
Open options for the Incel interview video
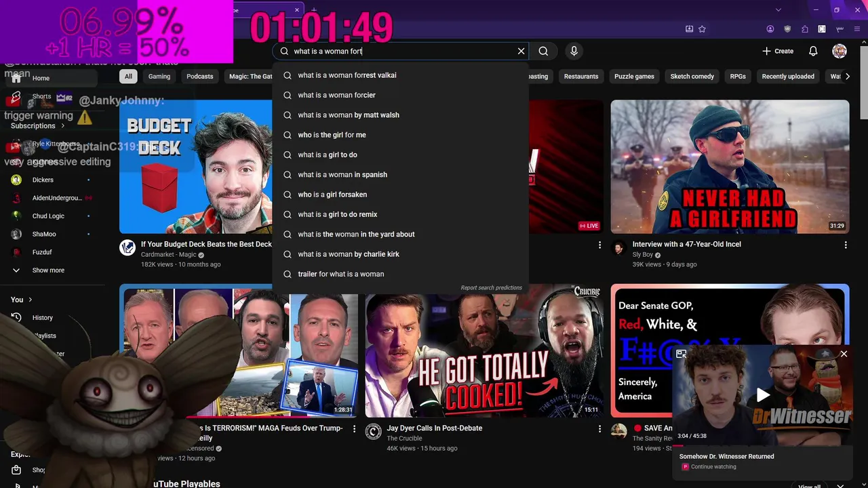pos(845,245)
